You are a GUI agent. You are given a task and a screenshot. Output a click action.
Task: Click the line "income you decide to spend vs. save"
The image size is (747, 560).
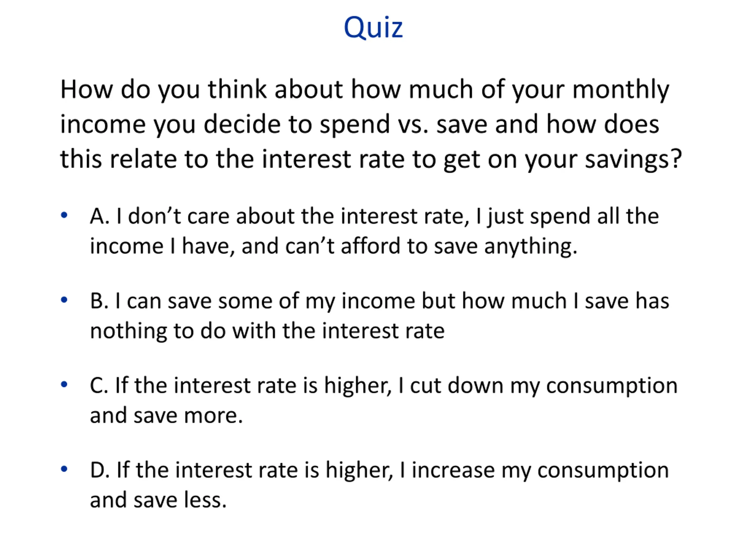(x=360, y=125)
